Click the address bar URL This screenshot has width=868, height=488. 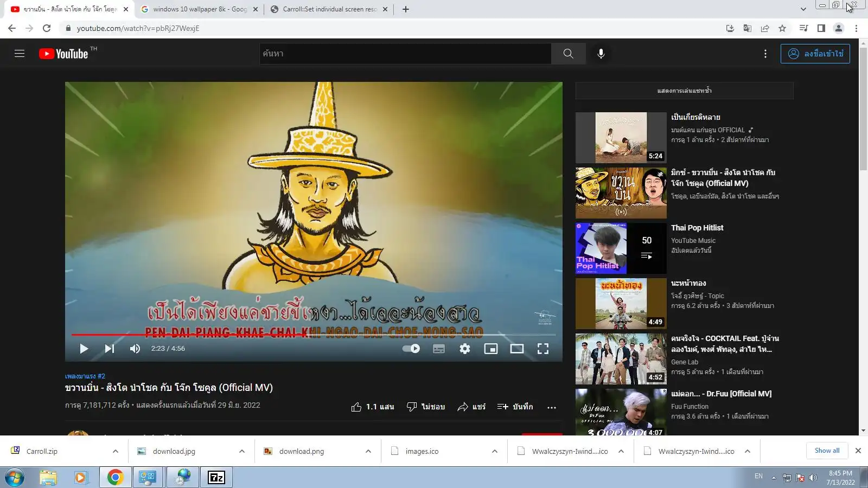[x=138, y=28]
